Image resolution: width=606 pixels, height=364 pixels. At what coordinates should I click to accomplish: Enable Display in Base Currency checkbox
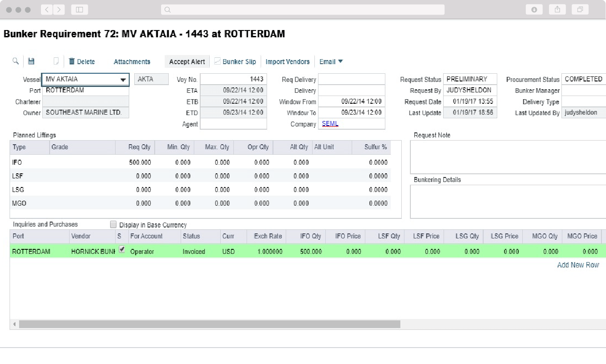click(x=113, y=224)
